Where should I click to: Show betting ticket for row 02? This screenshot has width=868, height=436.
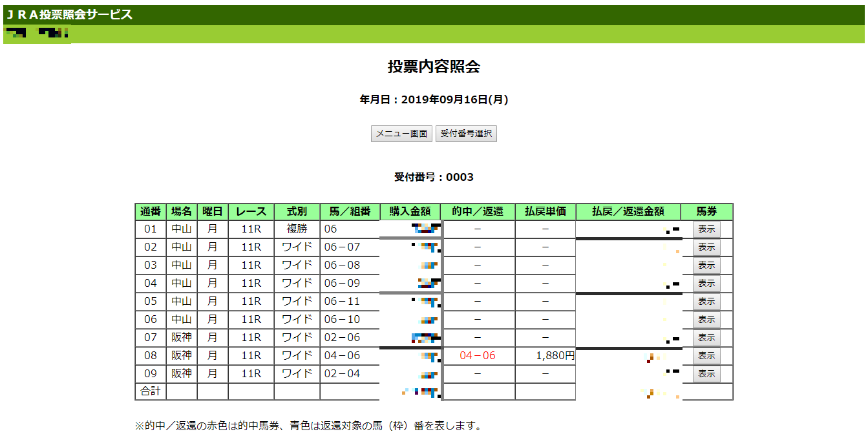pyautogui.click(x=706, y=247)
